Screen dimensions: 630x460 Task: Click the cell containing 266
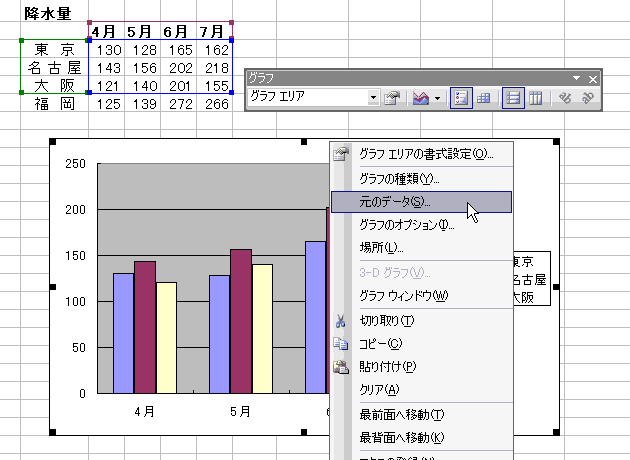coord(215,104)
